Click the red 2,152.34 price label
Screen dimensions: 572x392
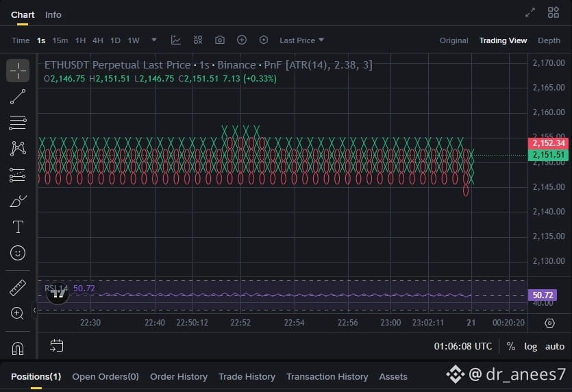[x=547, y=143]
